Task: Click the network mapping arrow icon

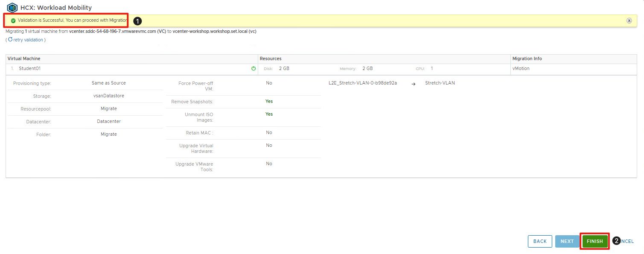Action: [x=413, y=84]
